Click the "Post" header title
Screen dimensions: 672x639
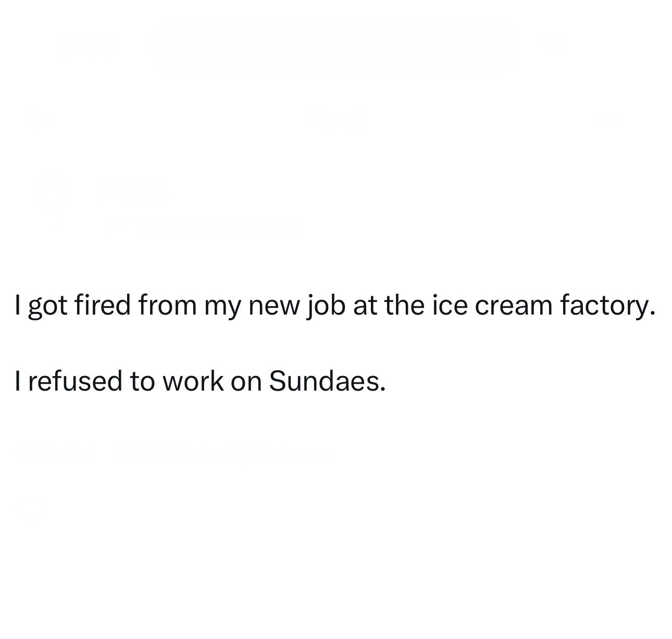tap(336, 118)
